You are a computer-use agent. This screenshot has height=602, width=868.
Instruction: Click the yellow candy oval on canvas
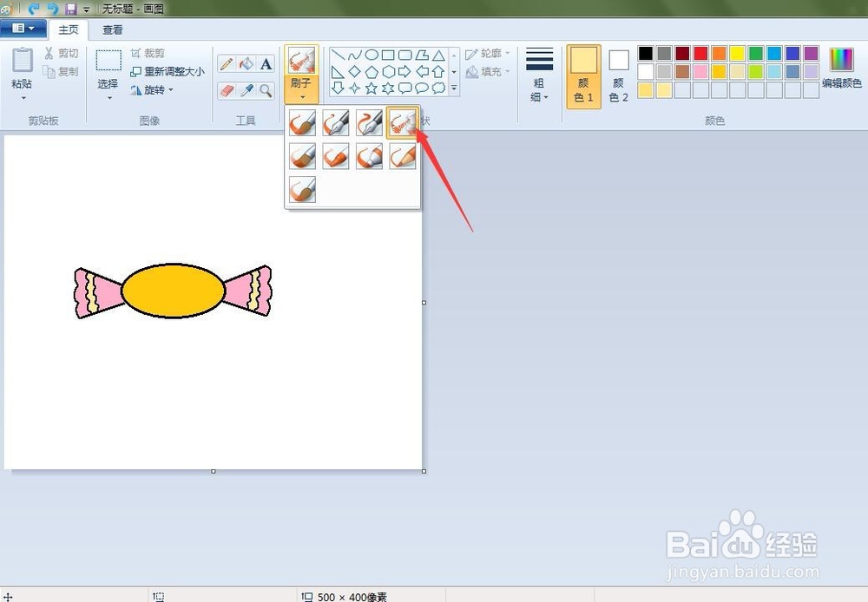pyautogui.click(x=174, y=291)
